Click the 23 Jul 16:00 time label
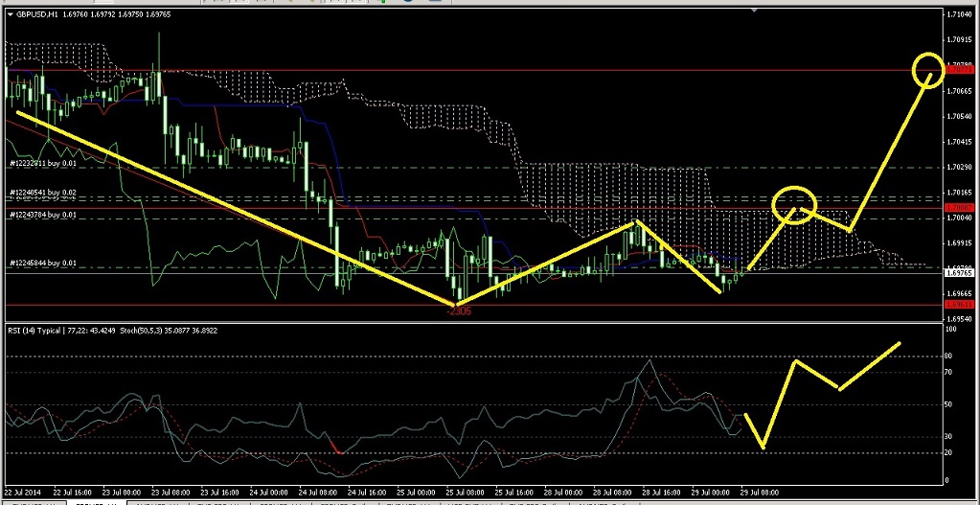Screen dimensions: 980x505 [221, 493]
